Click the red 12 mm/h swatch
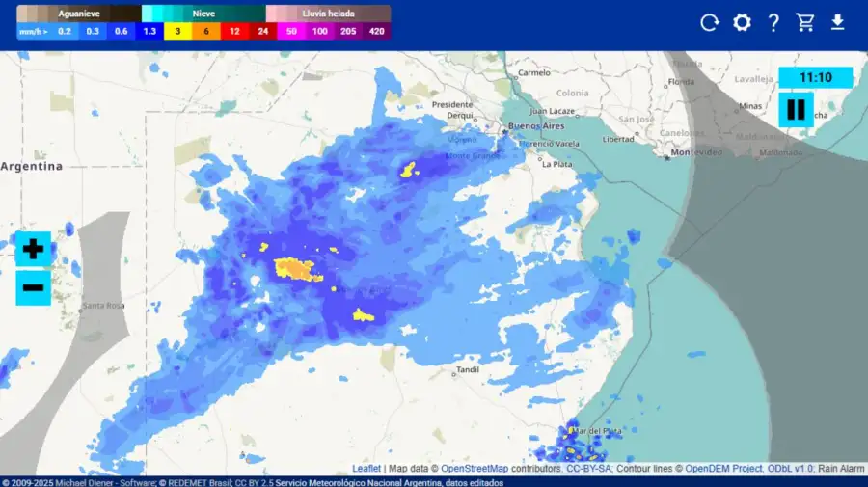 click(234, 31)
